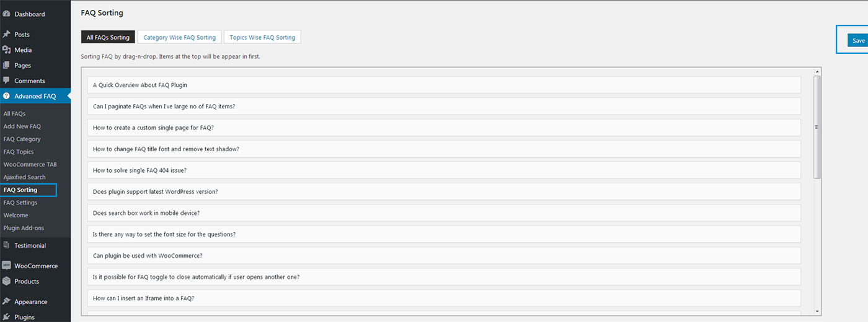Click the WooCommerce logo icon

6,266
